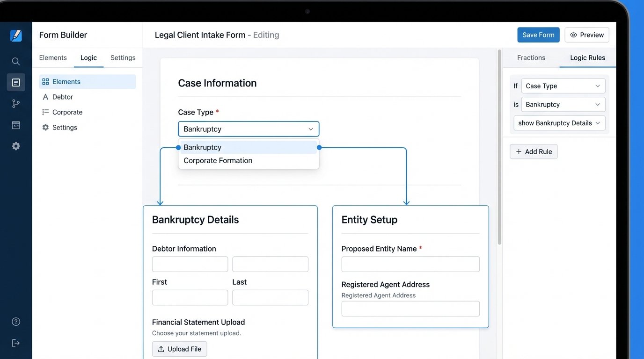Open the search icon in the dark sidebar

point(15,61)
